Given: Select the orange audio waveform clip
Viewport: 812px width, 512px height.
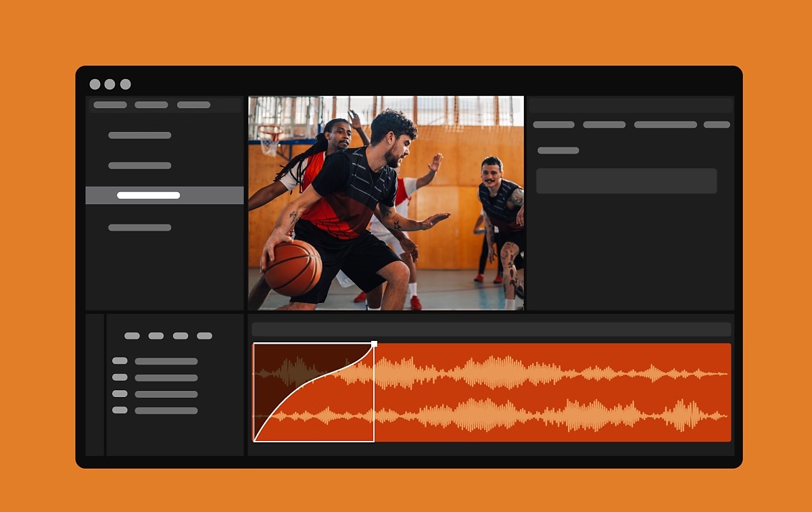Looking at the screenshot, I should 541,392.
